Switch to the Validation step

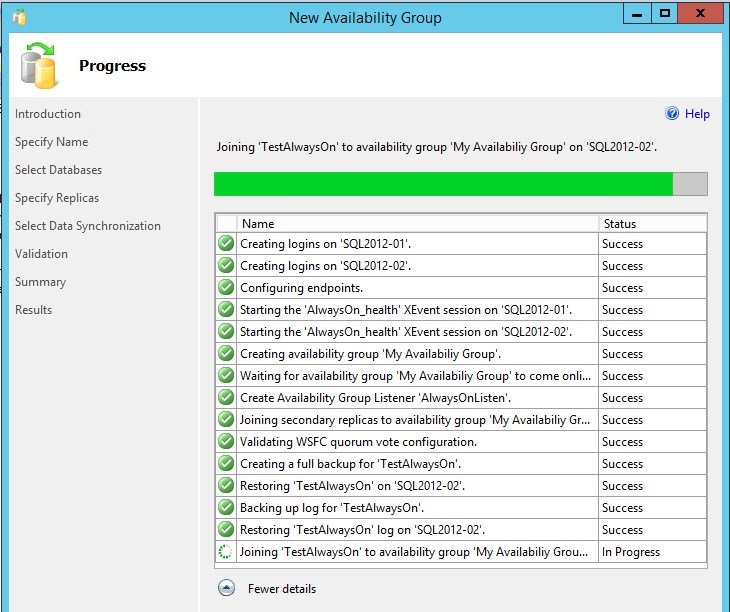(41, 254)
